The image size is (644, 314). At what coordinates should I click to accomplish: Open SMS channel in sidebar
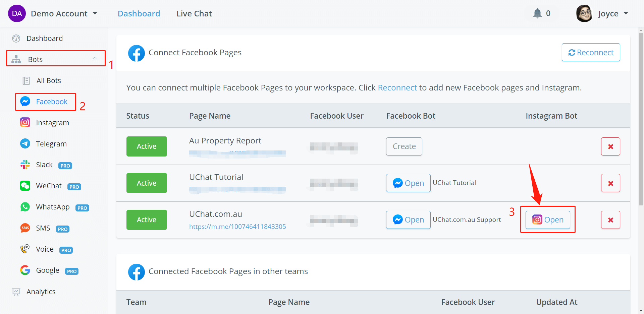click(x=43, y=228)
